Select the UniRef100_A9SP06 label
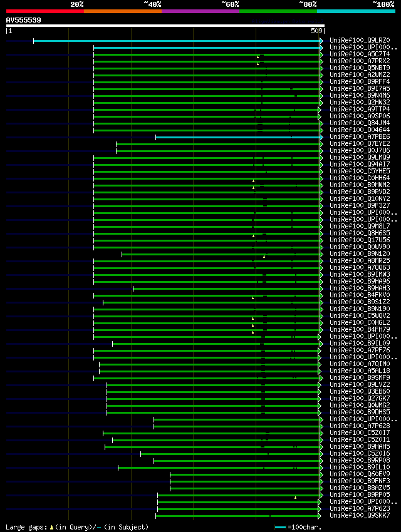 360,116
